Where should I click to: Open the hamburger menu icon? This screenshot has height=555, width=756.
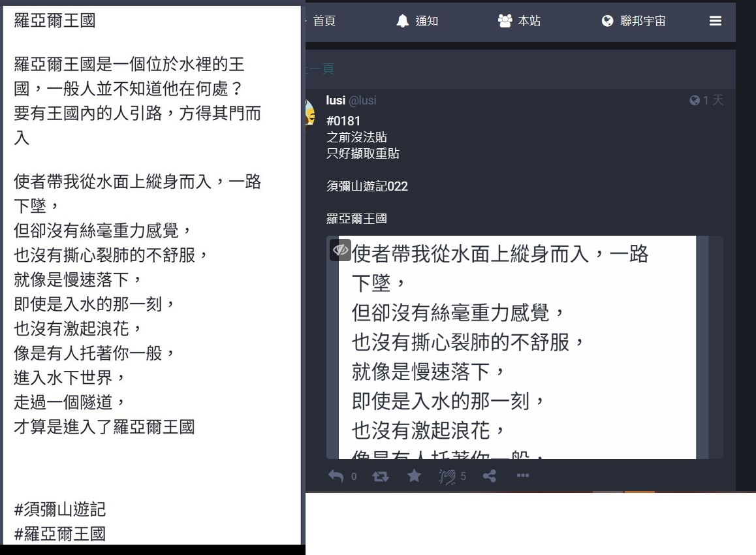716,21
